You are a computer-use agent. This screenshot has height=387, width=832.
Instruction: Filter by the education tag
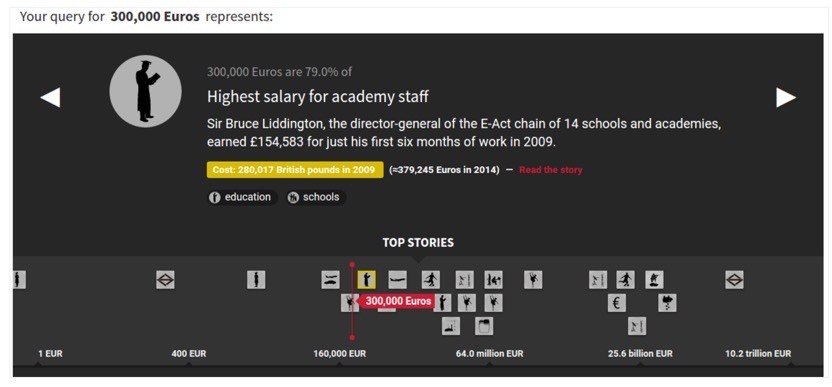coord(242,197)
